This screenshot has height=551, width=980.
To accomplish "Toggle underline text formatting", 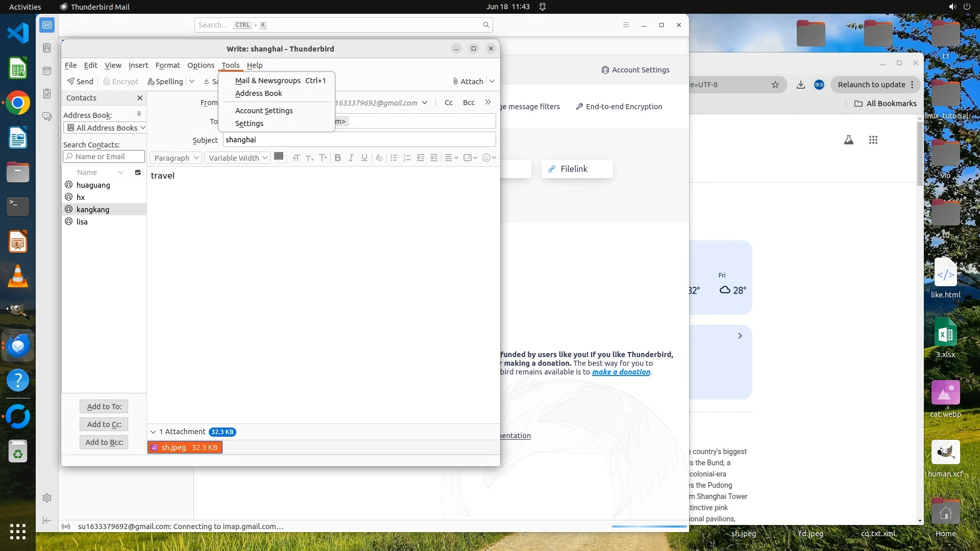I will click(364, 158).
